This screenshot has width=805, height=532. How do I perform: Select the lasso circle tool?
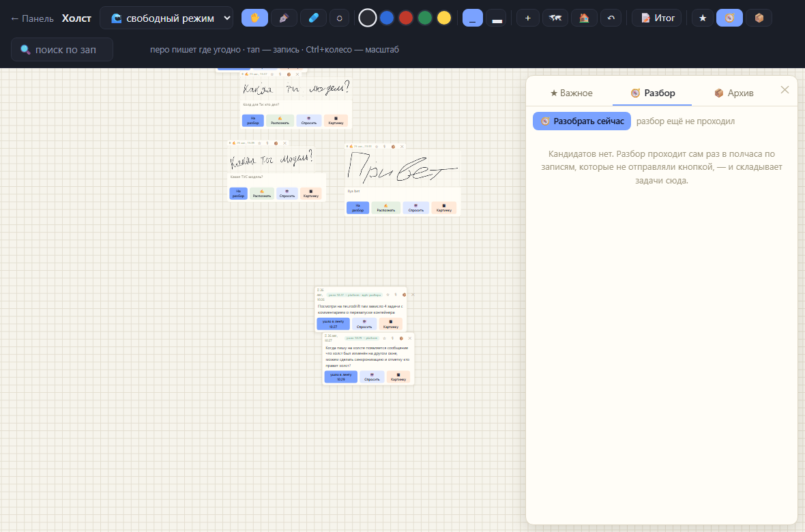(x=339, y=18)
